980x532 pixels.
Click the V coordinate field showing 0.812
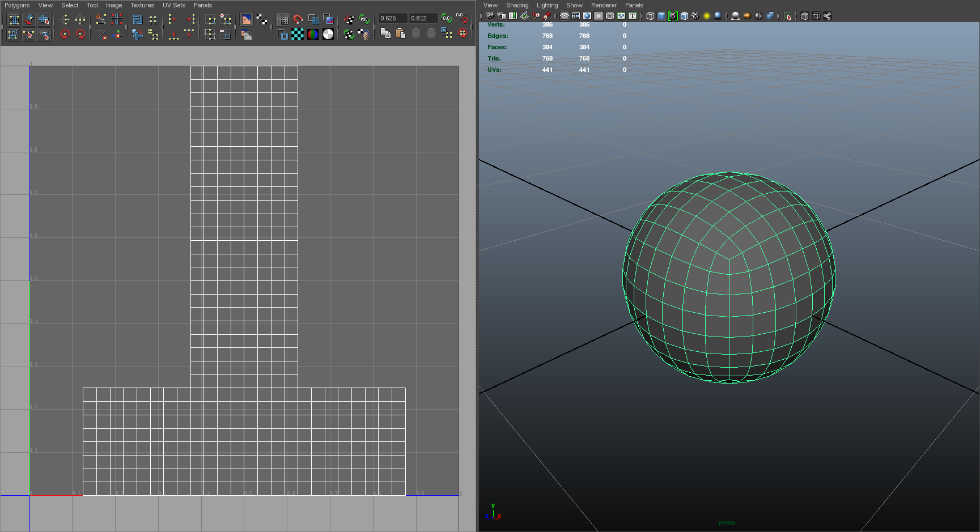pyautogui.click(x=423, y=18)
